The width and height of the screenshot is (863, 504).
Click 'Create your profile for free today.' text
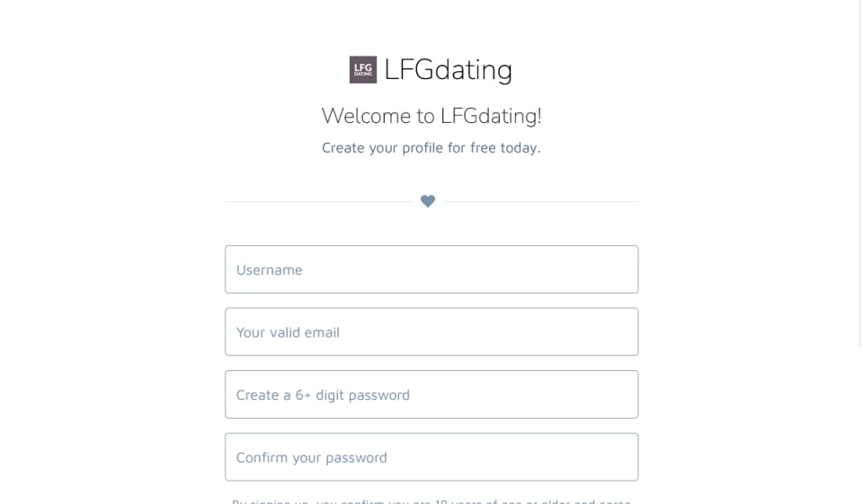[x=431, y=147]
